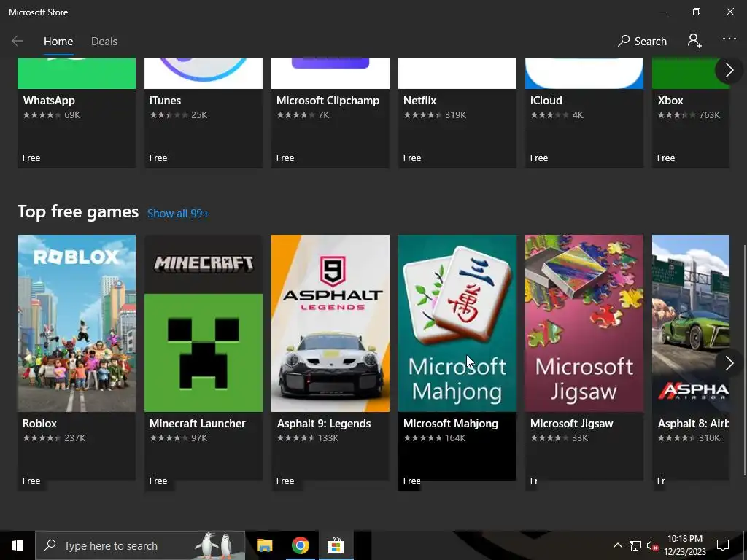This screenshot has width=747, height=560.
Task: Click the Free label under WhatsApp
Action: (31, 157)
